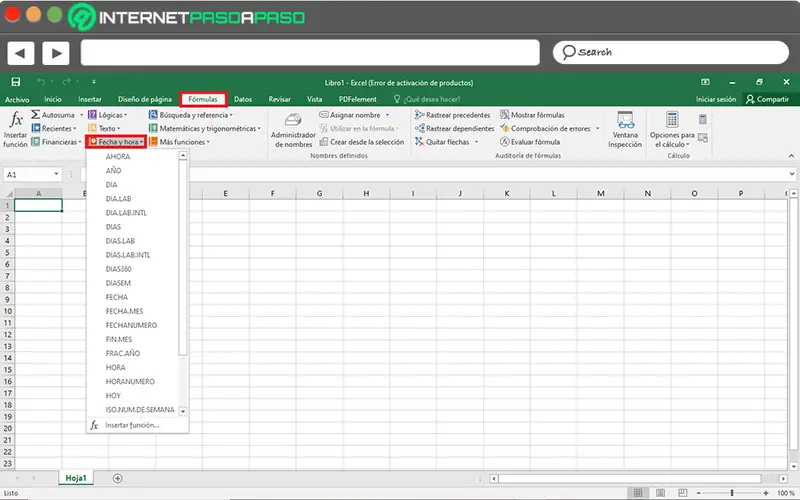Switch to the Datos ribbon tab
The image size is (800, 500).
[x=243, y=99]
